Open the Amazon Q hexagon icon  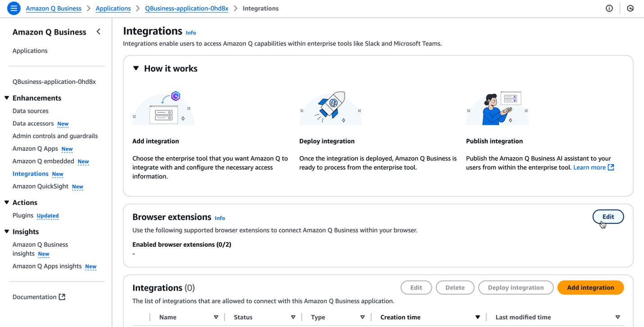[630, 8]
